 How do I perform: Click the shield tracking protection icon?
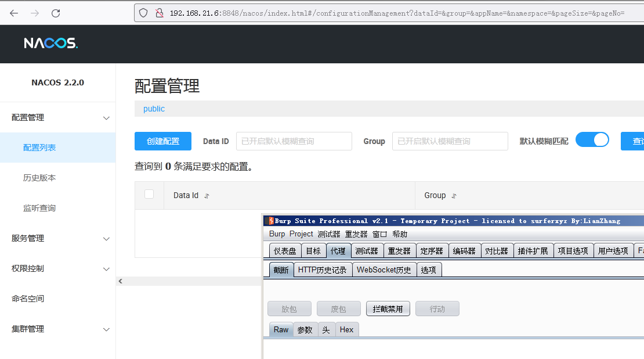point(143,13)
